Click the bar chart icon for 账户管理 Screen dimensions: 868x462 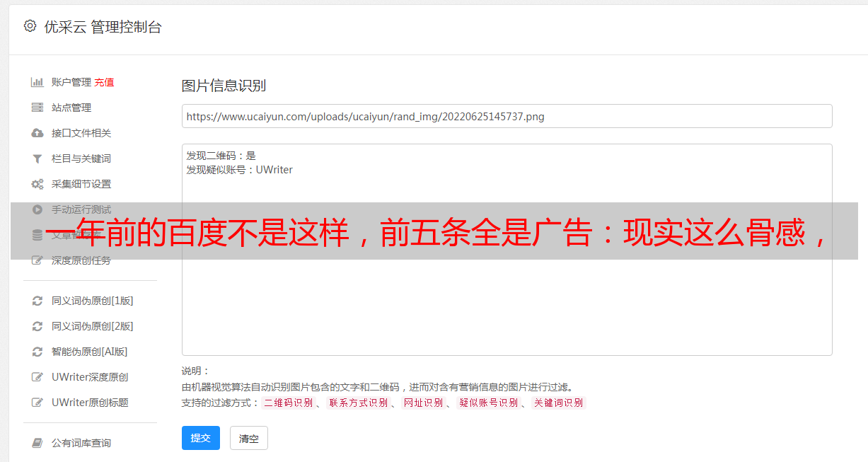coord(37,82)
